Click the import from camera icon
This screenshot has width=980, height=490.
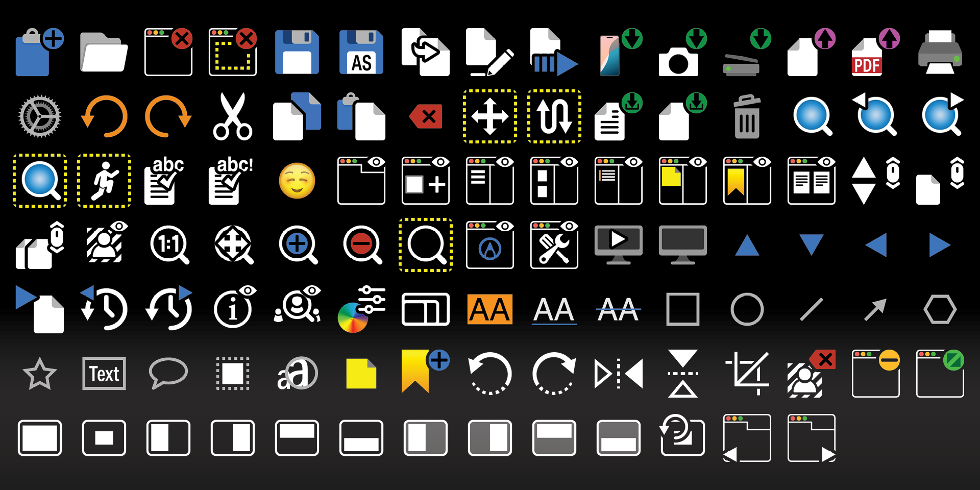click(x=683, y=52)
